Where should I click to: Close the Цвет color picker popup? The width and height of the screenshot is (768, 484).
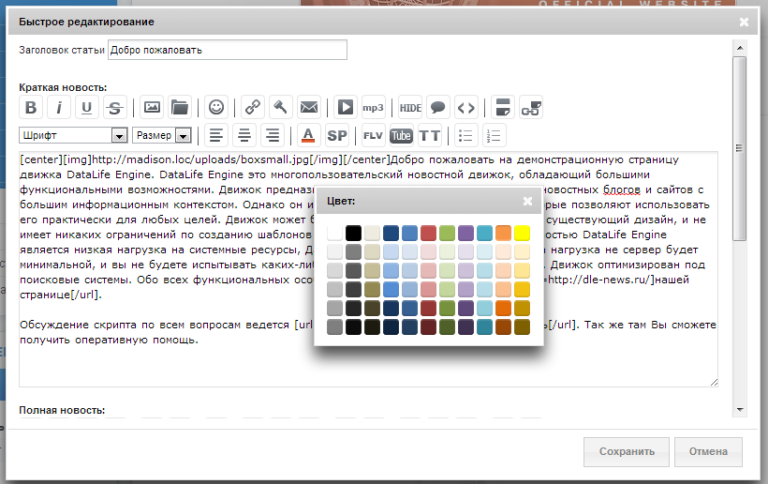[528, 201]
